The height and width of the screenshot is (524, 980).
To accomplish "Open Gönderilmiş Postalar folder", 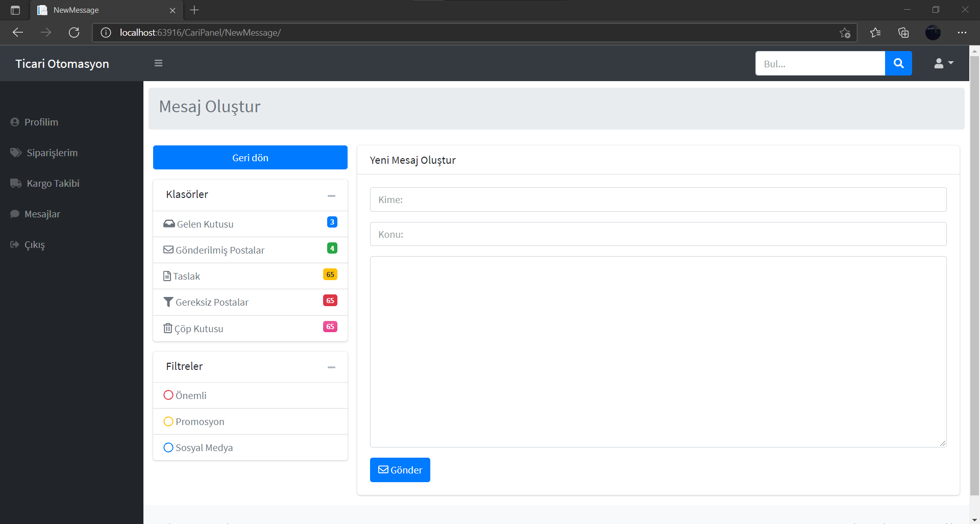I will coord(250,250).
